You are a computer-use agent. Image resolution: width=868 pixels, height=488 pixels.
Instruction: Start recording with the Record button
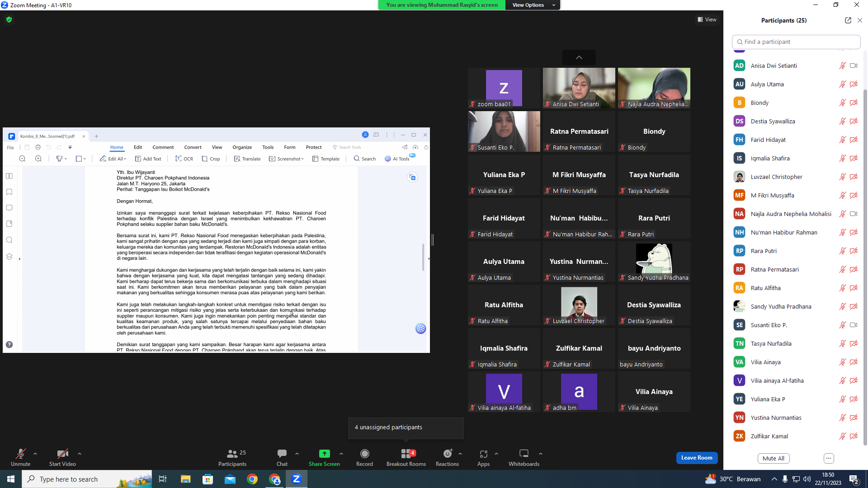[364, 457]
